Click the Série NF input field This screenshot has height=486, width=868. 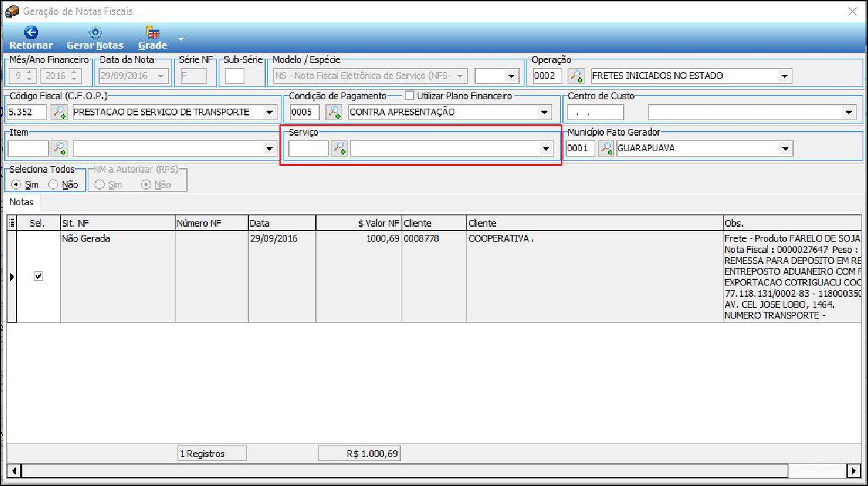coord(193,76)
